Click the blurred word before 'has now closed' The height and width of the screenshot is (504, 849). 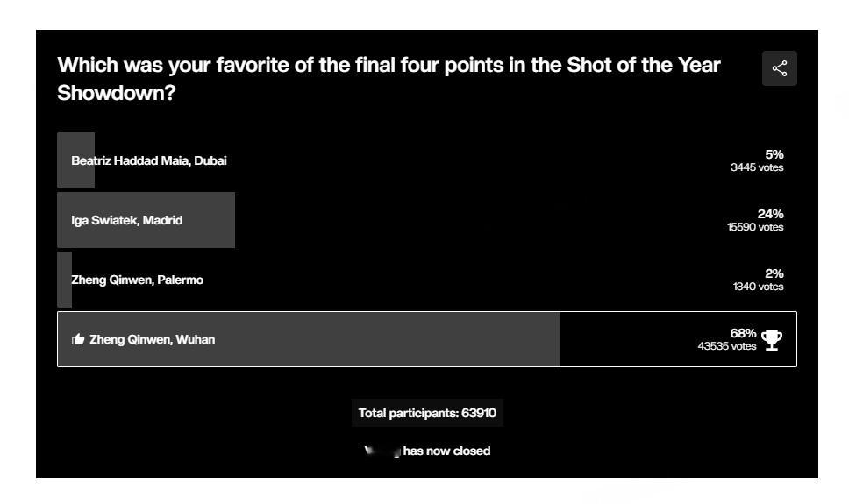pyautogui.click(x=382, y=451)
